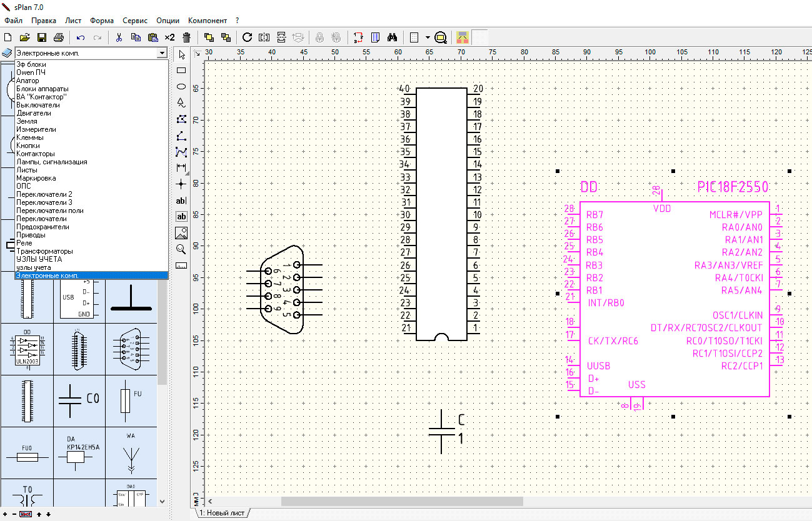Send selection to back icon
Viewport: 812px width, 521px height.
226,37
